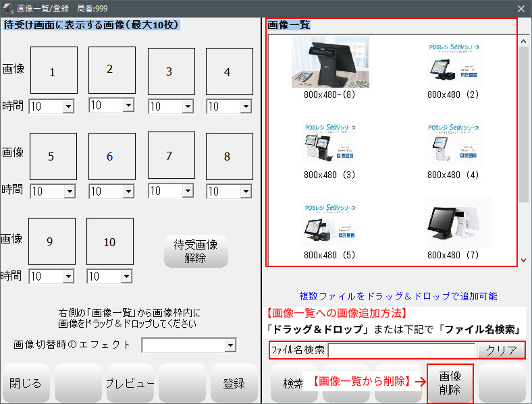Select the 800x480 (5) thumbnail
Image resolution: width=532 pixels, height=404 pixels.
(x=329, y=223)
